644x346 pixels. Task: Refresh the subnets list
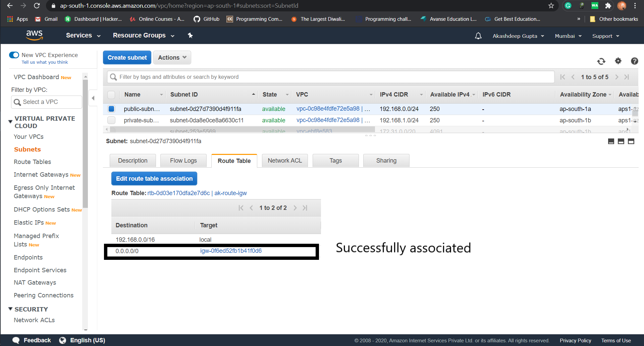601,61
